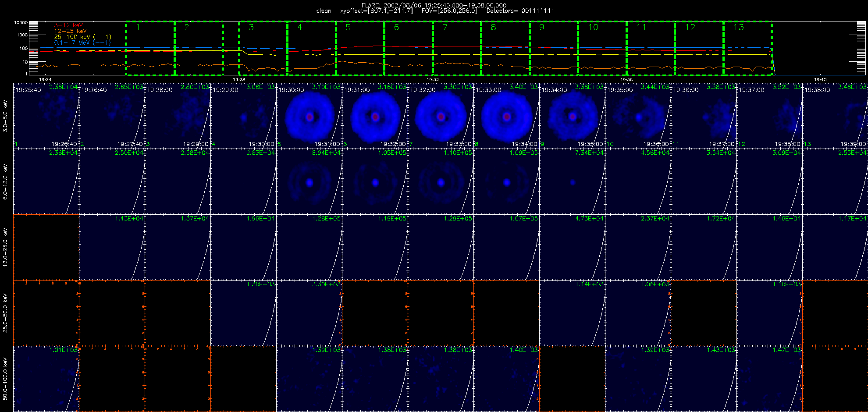Open the 3.0-6.0 keV image labeled 3.16E+03
The width and height of the screenshot is (868, 412).
pyautogui.click(x=375, y=116)
